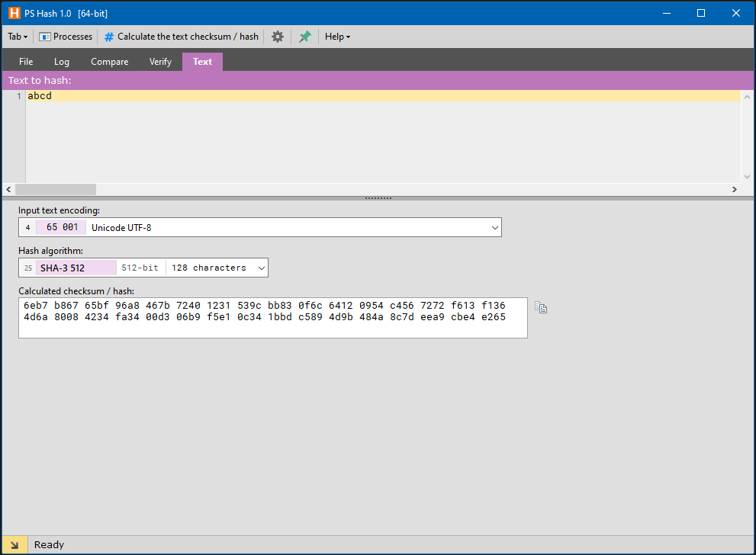Click the 'Calculated checksum / hash:' label
756x555 pixels.
[76, 291]
